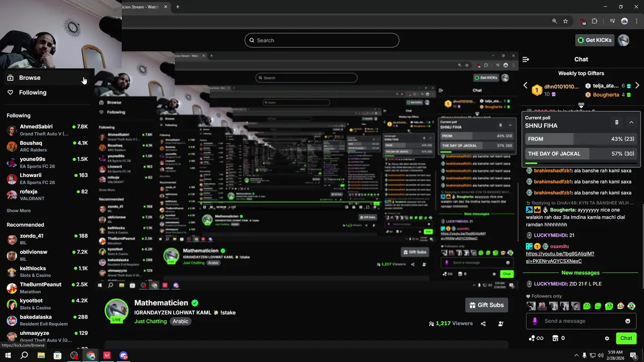Open Windows notification center
The image size is (644, 362).
tap(634, 355)
